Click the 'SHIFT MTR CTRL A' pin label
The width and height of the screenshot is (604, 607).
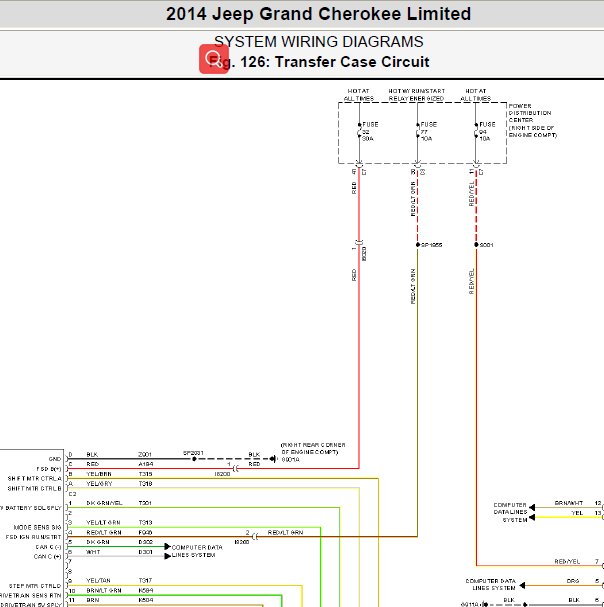click(x=34, y=479)
